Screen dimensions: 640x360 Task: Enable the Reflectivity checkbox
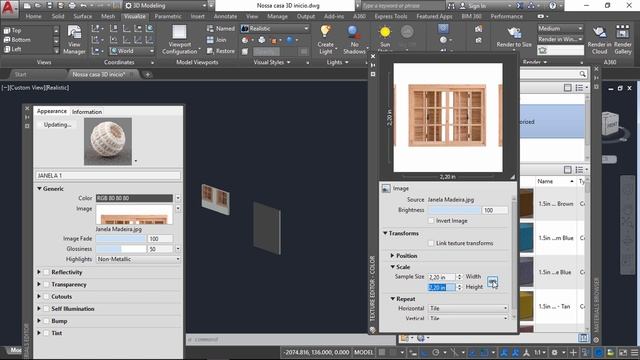click(x=47, y=272)
